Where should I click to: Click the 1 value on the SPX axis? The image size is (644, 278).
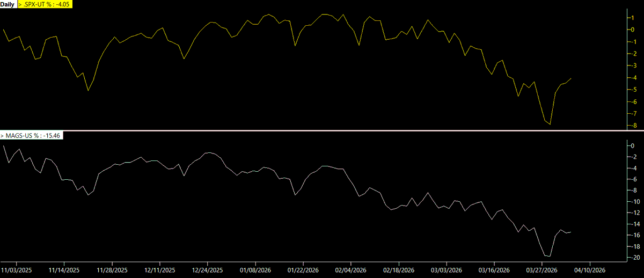coord(634,18)
